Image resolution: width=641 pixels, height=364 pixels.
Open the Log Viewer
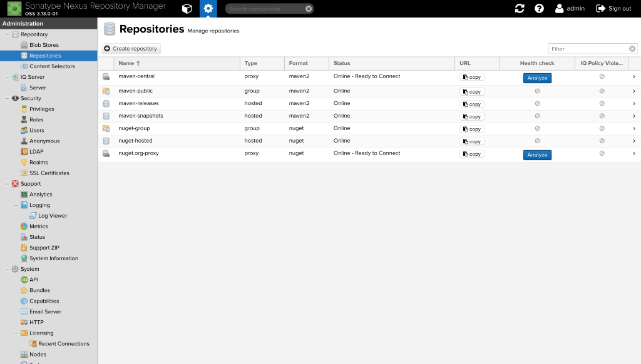point(53,216)
